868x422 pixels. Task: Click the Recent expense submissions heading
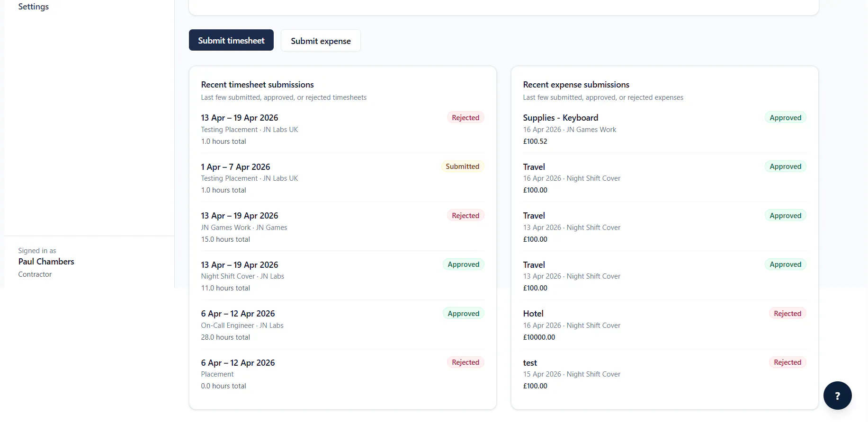click(x=576, y=85)
